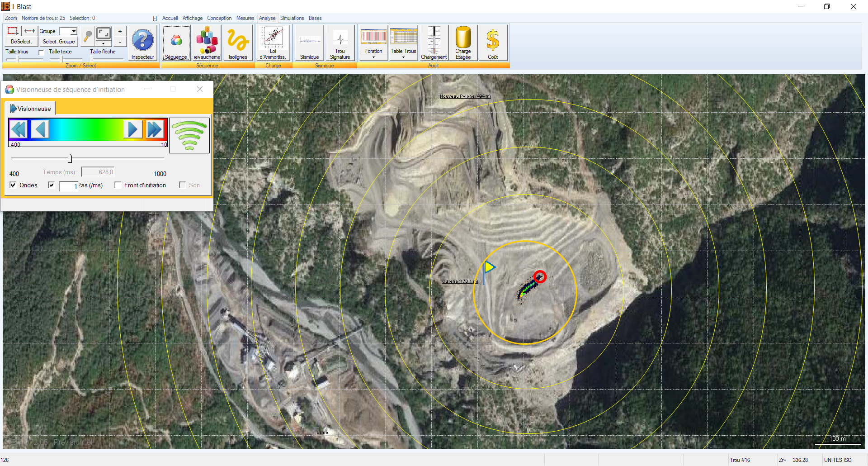Switch to the Conception tab
This screenshot has width=868, height=466.
pyautogui.click(x=219, y=18)
